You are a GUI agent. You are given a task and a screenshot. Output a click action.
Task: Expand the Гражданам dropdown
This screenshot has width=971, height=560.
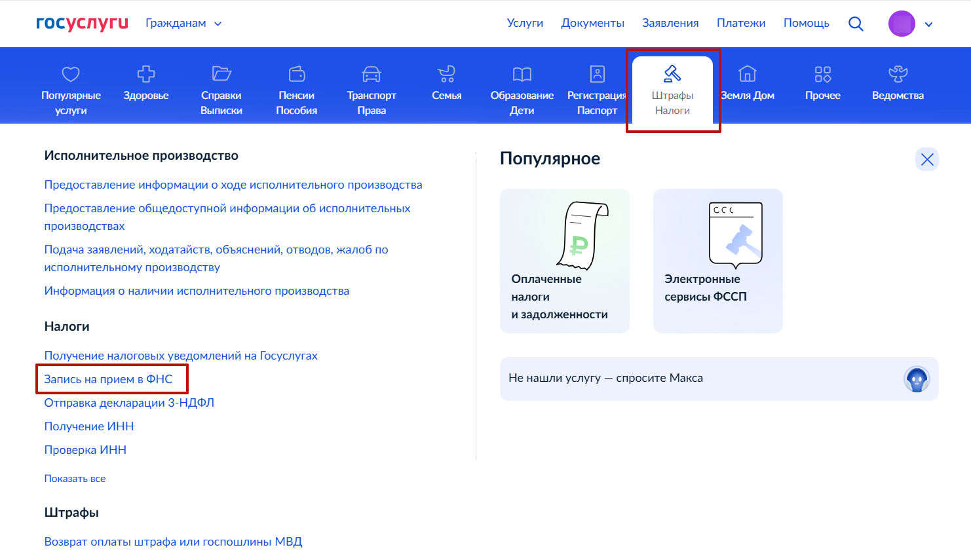[183, 24]
